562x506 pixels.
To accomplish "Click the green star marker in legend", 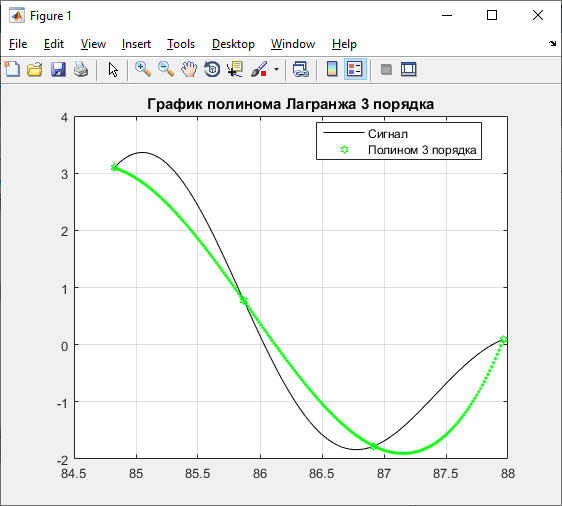I will pyautogui.click(x=344, y=149).
